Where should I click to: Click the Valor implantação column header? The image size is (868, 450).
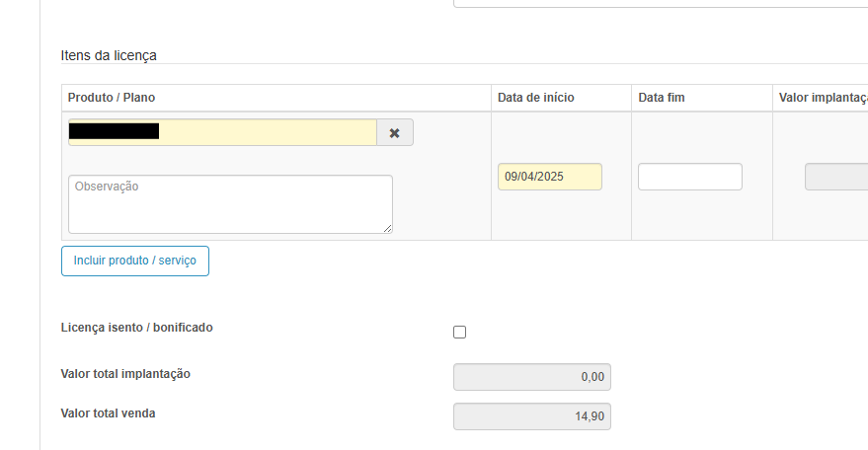tap(823, 98)
